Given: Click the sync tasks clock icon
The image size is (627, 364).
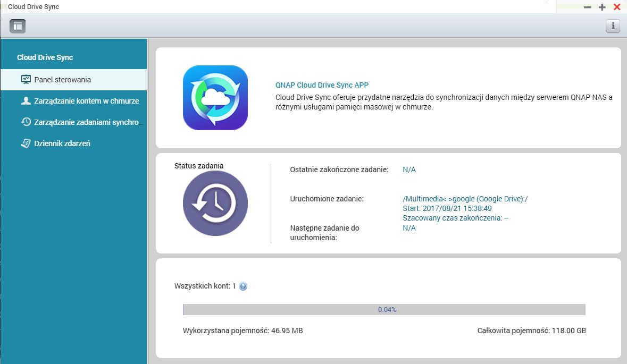Looking at the screenshot, I should 26,122.
